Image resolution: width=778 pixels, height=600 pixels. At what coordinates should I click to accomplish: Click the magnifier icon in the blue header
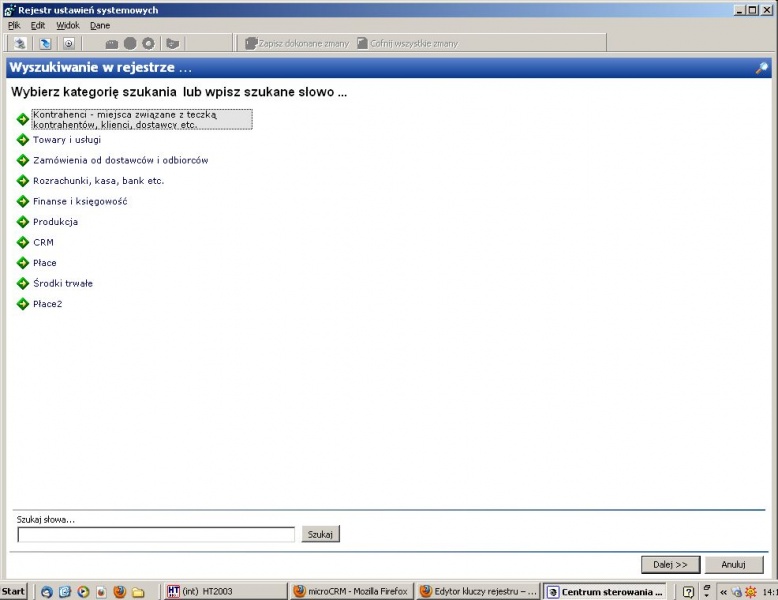762,67
